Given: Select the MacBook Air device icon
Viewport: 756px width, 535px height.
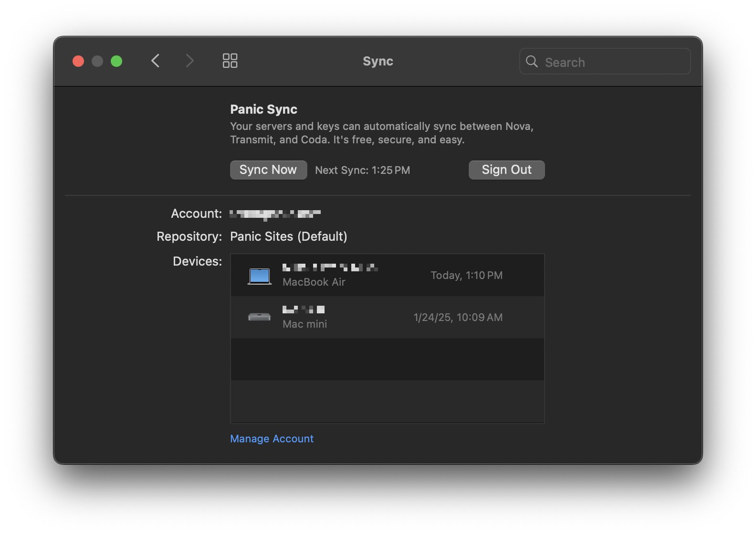Looking at the screenshot, I should pos(260,276).
